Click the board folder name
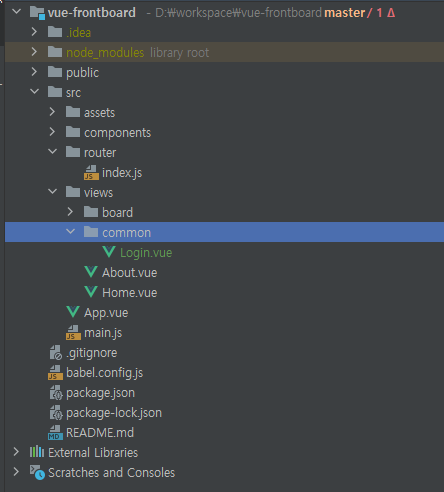The image size is (444, 492). tap(117, 213)
